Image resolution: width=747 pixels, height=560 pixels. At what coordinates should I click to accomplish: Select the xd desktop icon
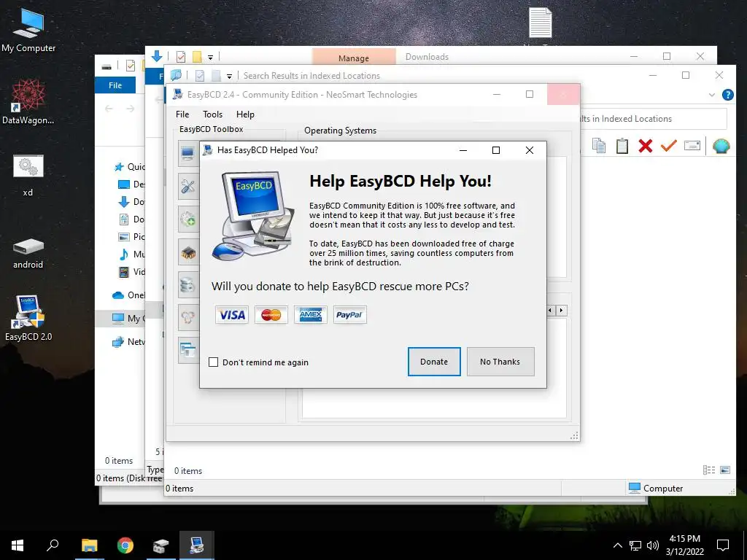[28, 174]
